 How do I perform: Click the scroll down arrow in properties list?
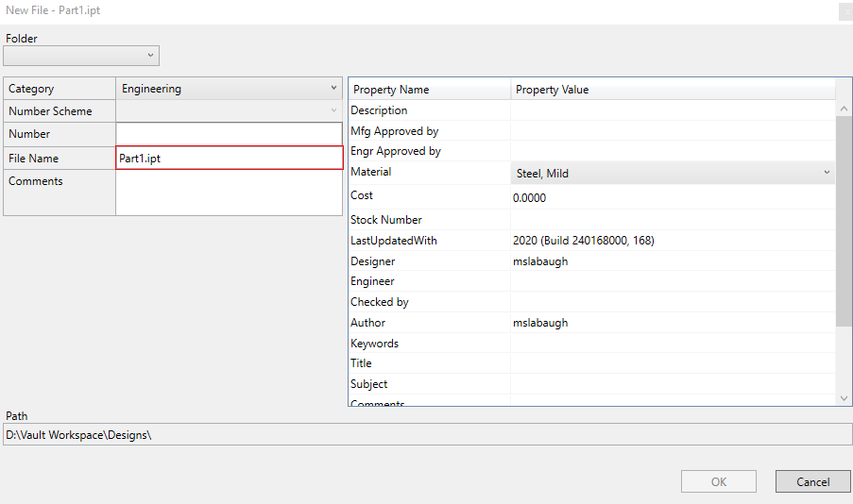(844, 398)
